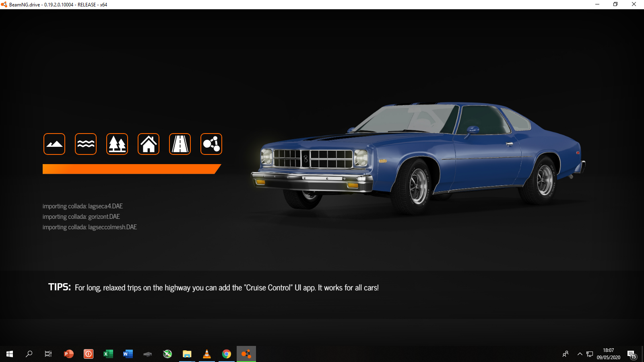Image resolution: width=644 pixels, height=362 pixels.
Task: Click the house objects loading icon
Action: (x=149, y=144)
